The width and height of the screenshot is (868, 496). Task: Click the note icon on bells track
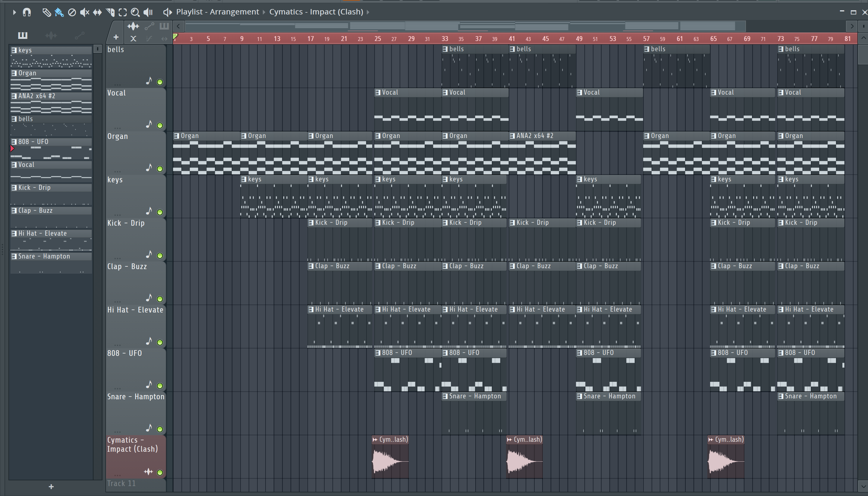[x=149, y=81]
